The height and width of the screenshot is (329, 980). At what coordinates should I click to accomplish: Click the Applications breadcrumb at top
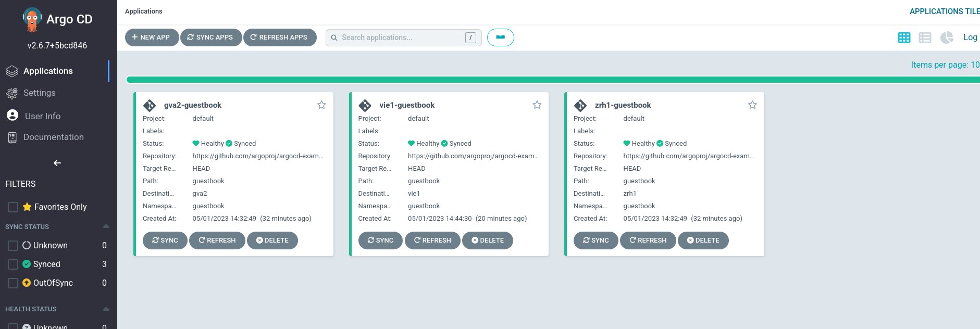[143, 11]
